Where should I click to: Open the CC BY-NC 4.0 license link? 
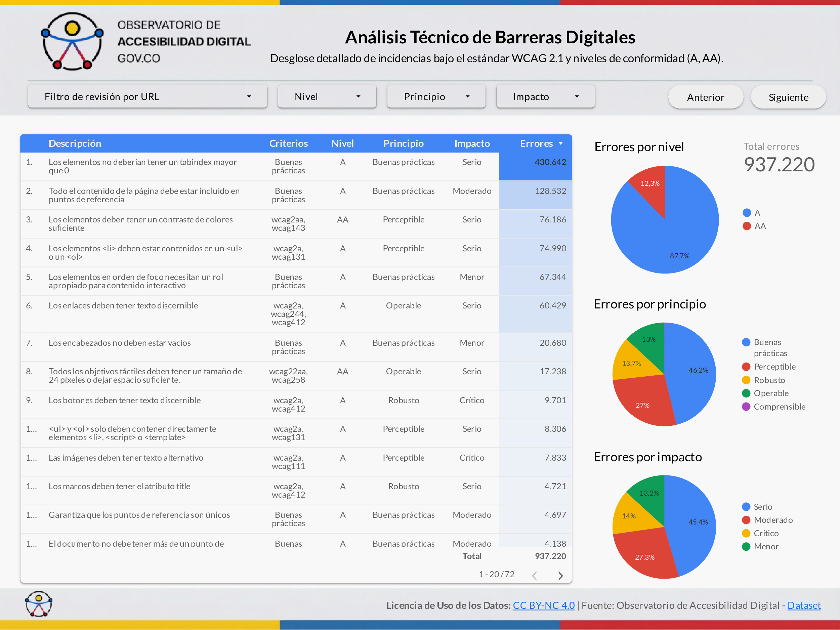click(543, 605)
